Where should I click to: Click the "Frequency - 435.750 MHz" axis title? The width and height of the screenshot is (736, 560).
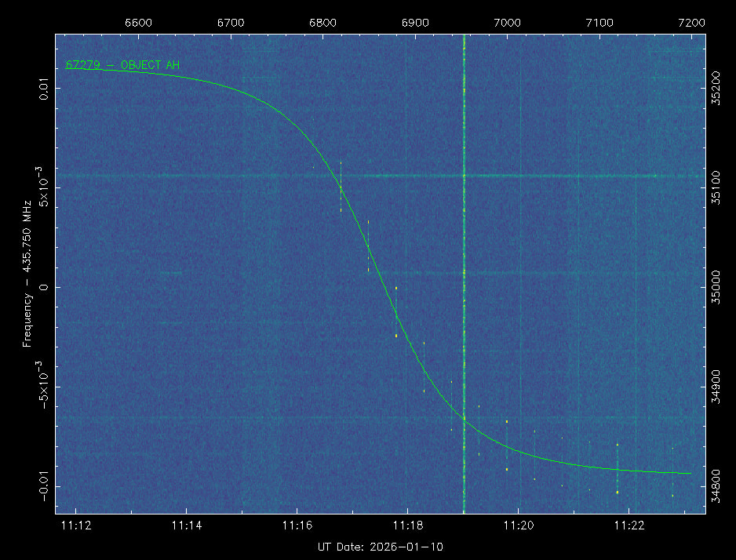click(27, 275)
